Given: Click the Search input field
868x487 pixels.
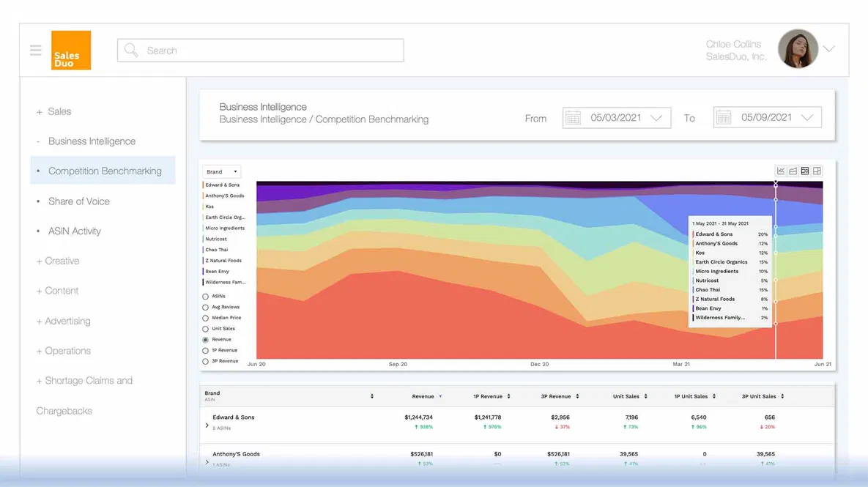Looking at the screenshot, I should (260, 51).
